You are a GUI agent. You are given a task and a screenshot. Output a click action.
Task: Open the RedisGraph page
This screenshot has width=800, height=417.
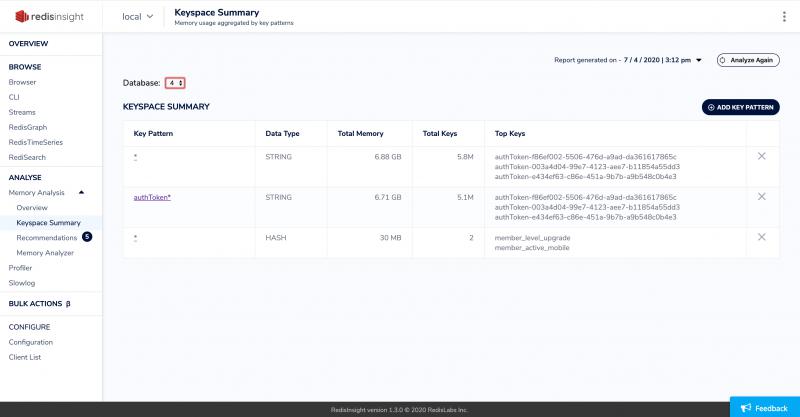click(28, 127)
